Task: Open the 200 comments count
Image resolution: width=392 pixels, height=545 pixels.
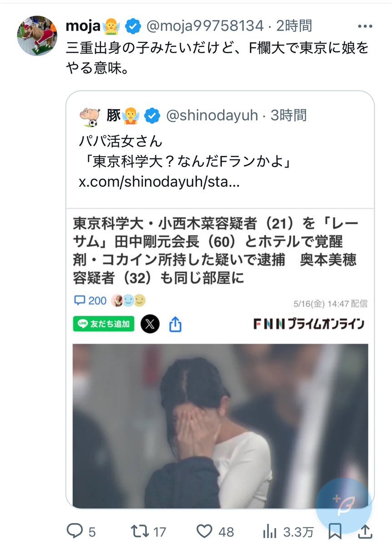Action: (x=91, y=300)
